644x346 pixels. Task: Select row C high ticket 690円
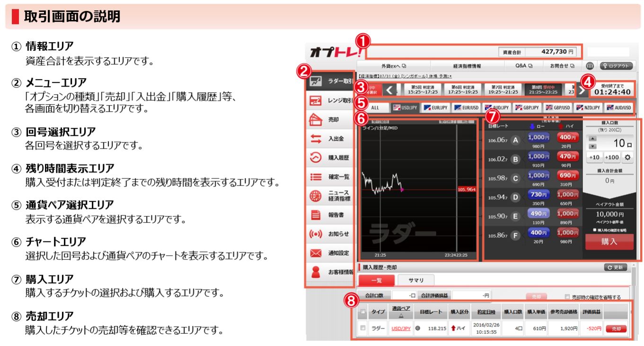[x=567, y=175]
